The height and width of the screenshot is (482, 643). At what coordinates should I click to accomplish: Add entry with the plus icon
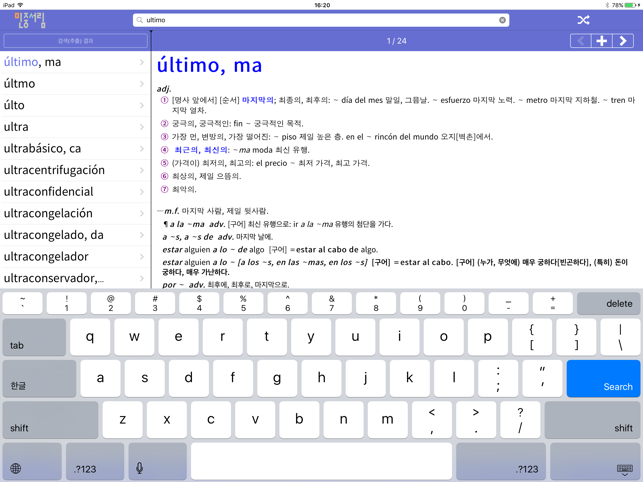click(602, 41)
